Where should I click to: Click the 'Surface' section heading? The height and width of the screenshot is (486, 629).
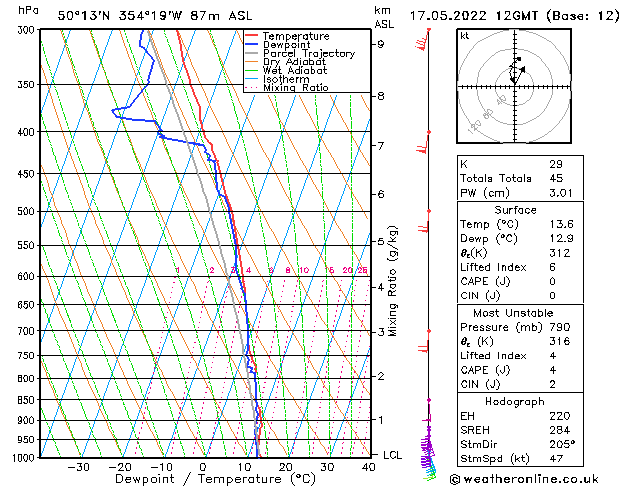[515, 210]
